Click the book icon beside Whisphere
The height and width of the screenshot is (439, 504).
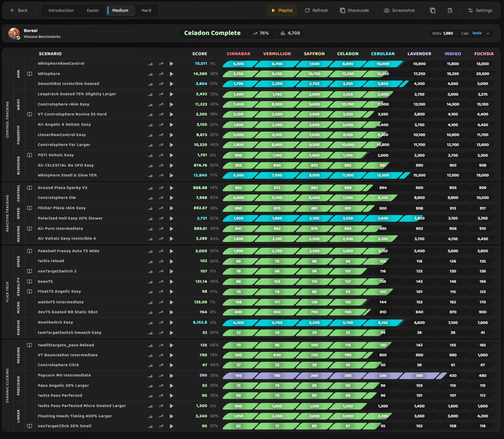point(29,74)
